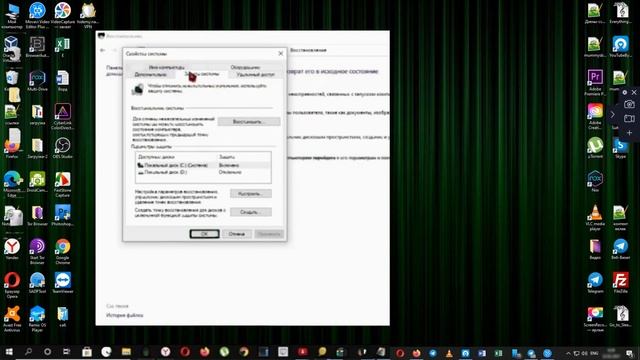Select Локальный диск (C:) (Система) row
The width and height of the screenshot is (640, 360).
pos(203,165)
